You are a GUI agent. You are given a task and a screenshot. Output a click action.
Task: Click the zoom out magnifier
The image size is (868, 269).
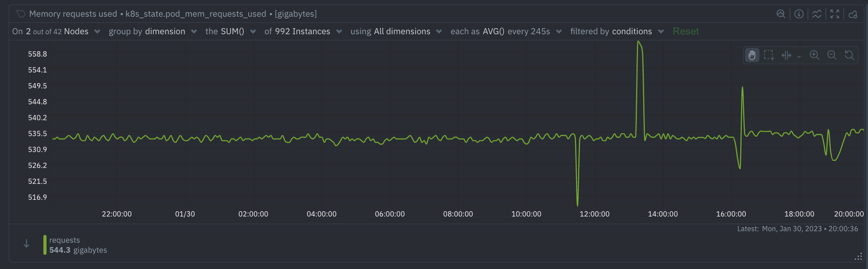pyautogui.click(x=832, y=55)
